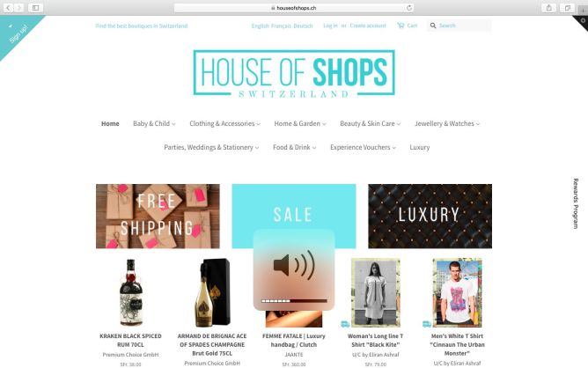The width and height of the screenshot is (588, 368).
Task: Open the Free Shipping banner
Action: tap(158, 216)
